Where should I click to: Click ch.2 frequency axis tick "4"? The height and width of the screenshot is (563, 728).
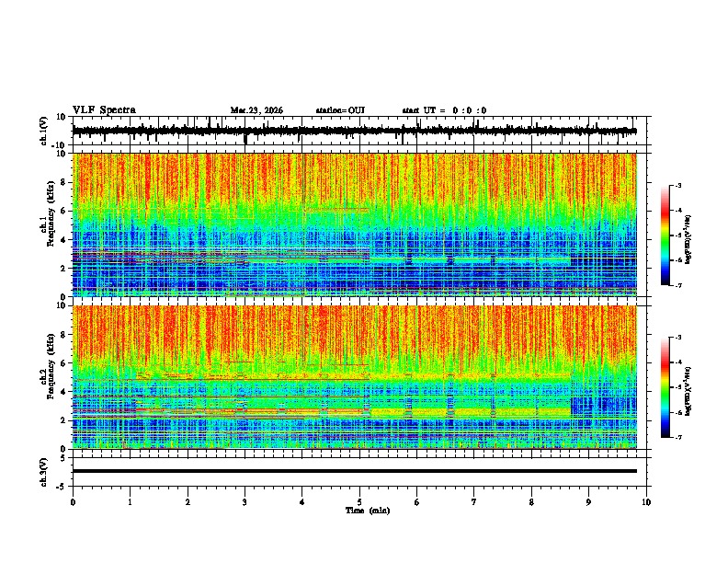[x=63, y=392]
